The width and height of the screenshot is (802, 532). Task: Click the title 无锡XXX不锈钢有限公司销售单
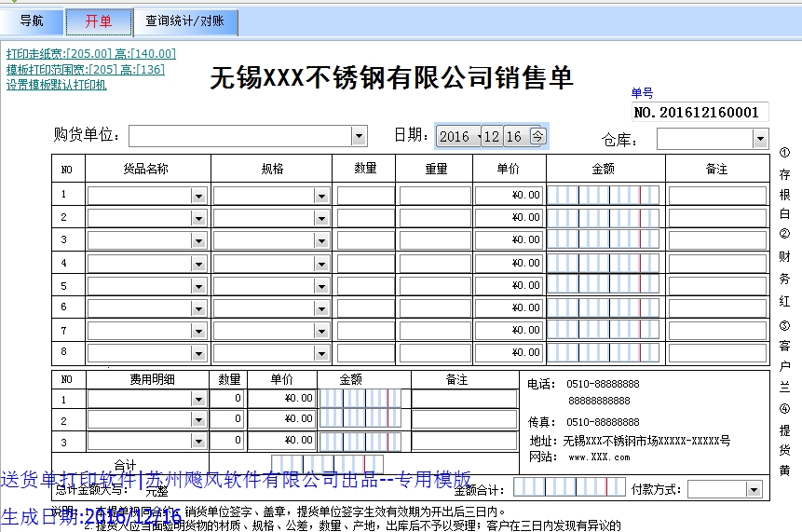click(x=392, y=79)
